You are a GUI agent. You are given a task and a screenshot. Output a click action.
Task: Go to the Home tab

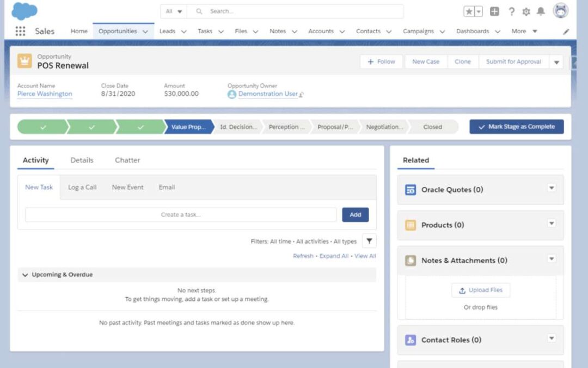(x=79, y=31)
